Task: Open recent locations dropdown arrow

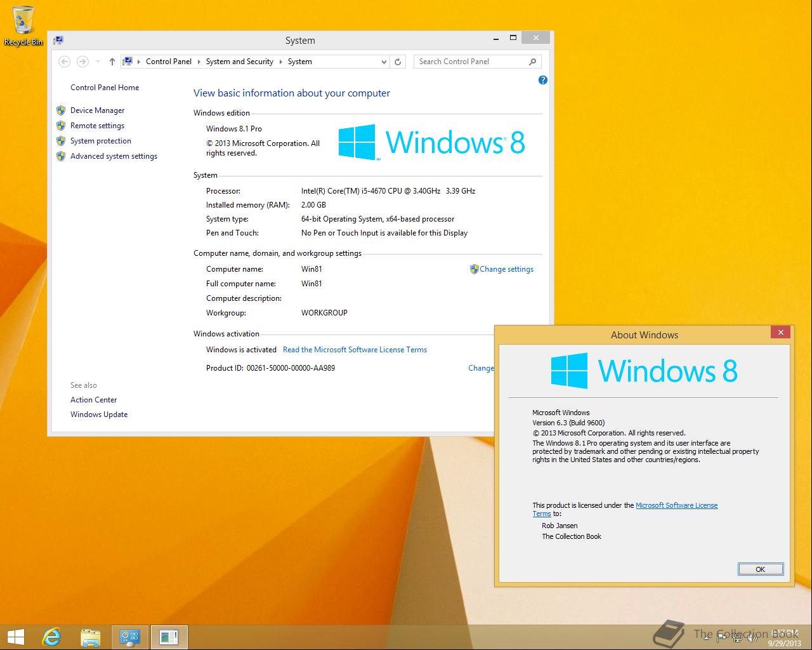Action: pyautogui.click(x=98, y=62)
